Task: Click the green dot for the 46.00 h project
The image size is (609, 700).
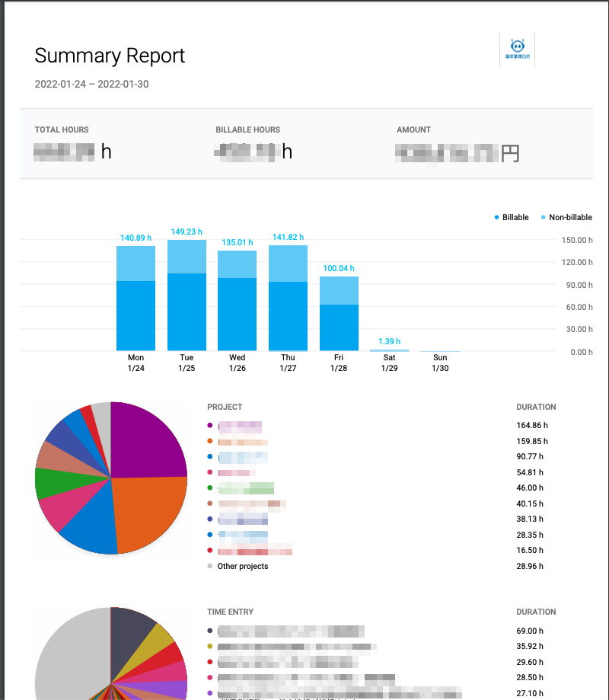Action: (209, 488)
